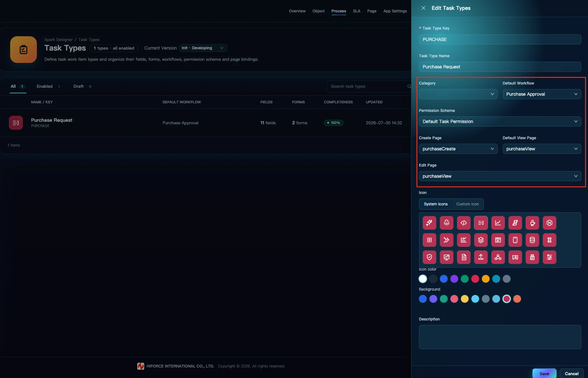Switch to the Custom Icon tab
This screenshot has height=378, width=588.
click(467, 204)
